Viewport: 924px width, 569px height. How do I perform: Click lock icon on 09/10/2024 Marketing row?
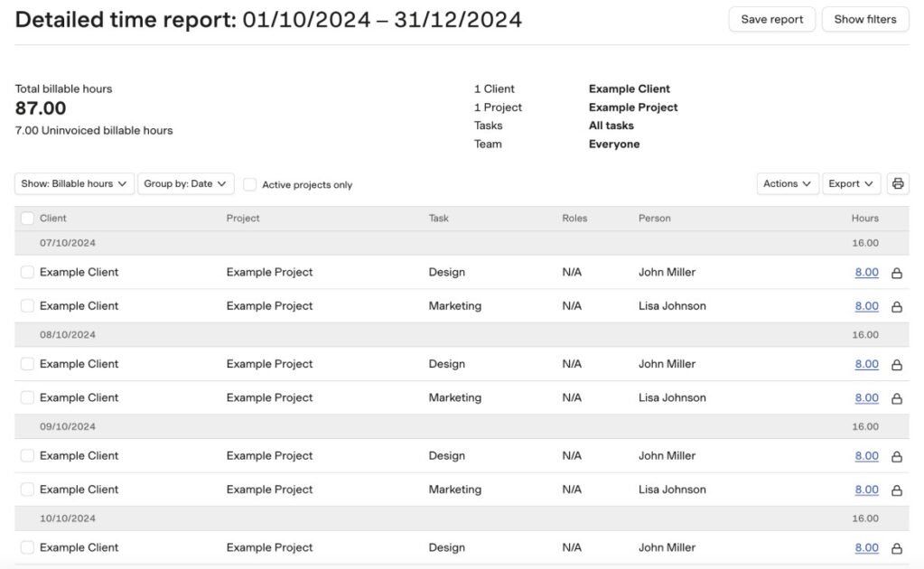pos(897,490)
